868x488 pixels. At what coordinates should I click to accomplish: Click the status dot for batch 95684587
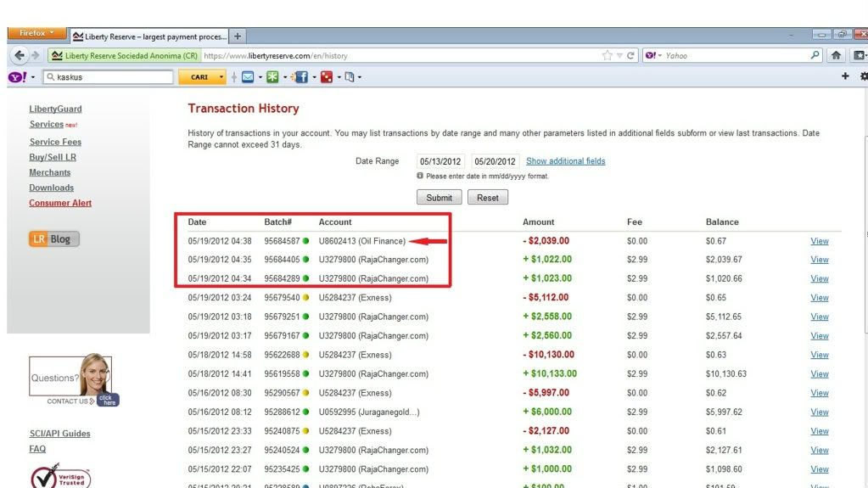point(305,241)
